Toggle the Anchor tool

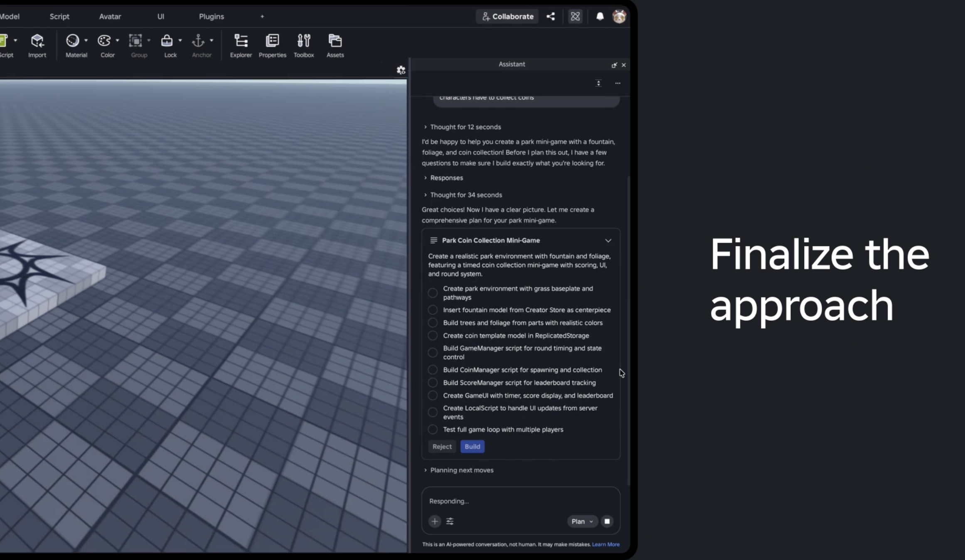click(x=199, y=45)
